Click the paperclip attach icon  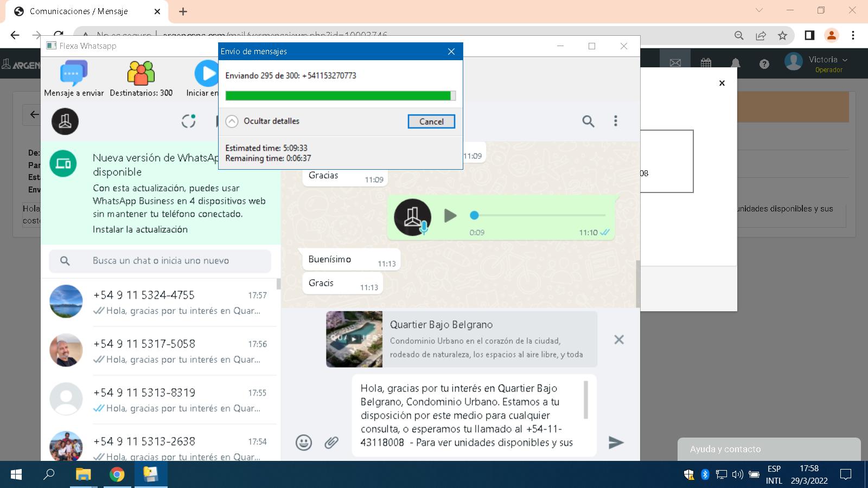(x=331, y=442)
